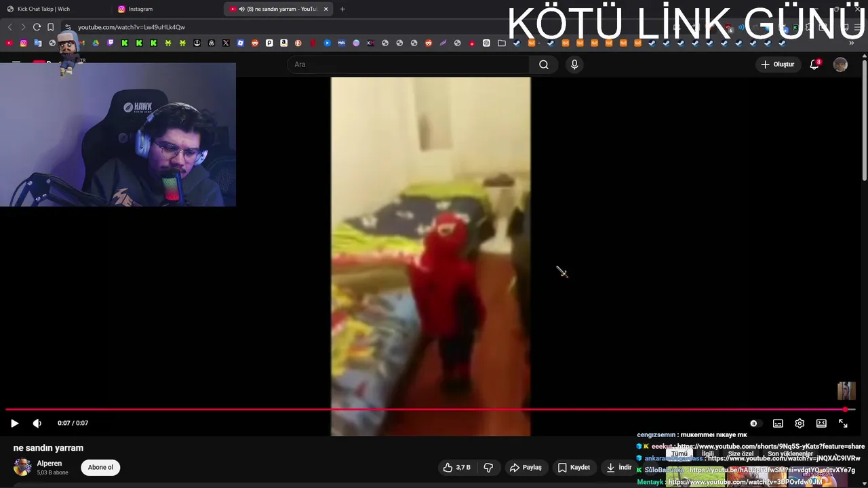Viewport: 868px width, 488px height.
Task: Select the Size özel filter chip
Action: point(741,453)
